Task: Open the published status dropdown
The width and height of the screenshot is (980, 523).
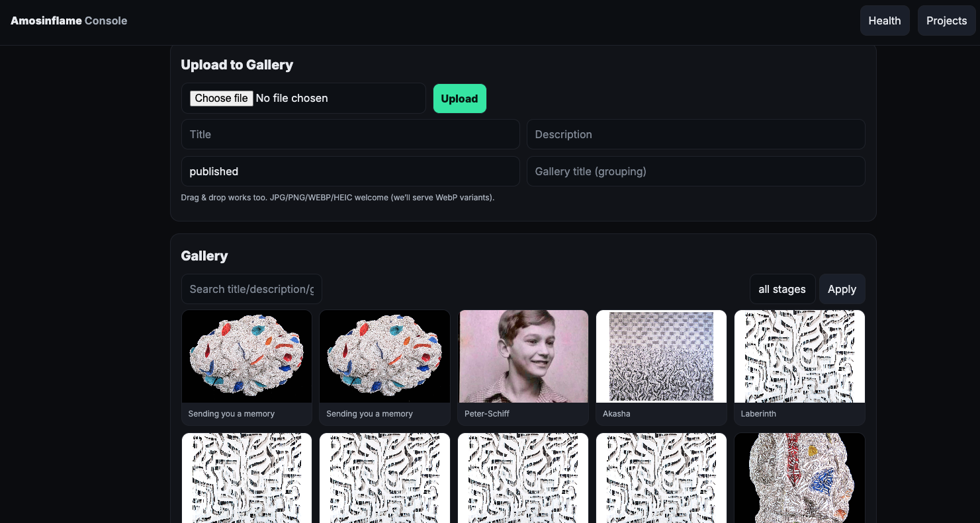Action: 350,171
